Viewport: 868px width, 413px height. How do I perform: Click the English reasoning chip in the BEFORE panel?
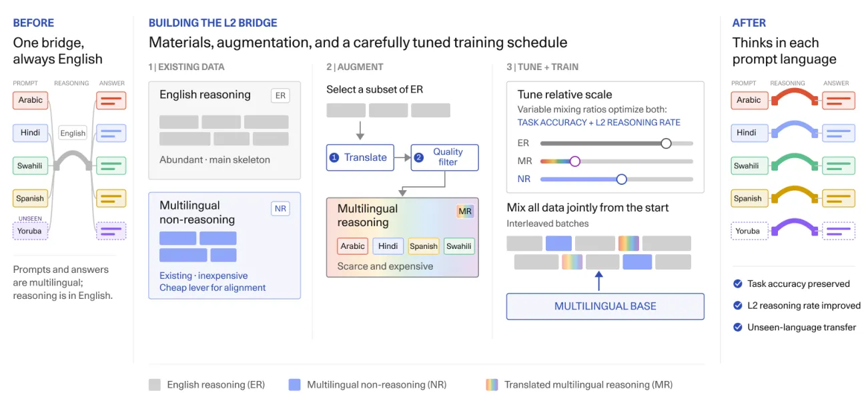(x=73, y=133)
